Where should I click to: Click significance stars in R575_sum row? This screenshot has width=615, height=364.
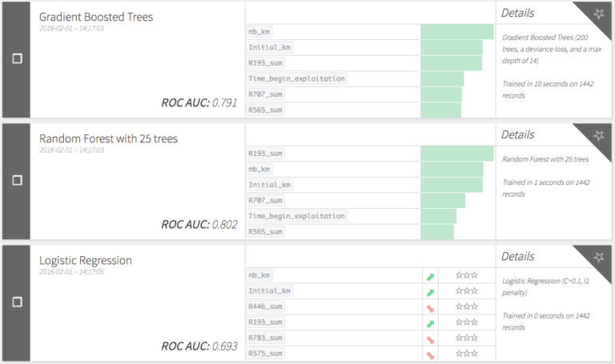pos(467,354)
